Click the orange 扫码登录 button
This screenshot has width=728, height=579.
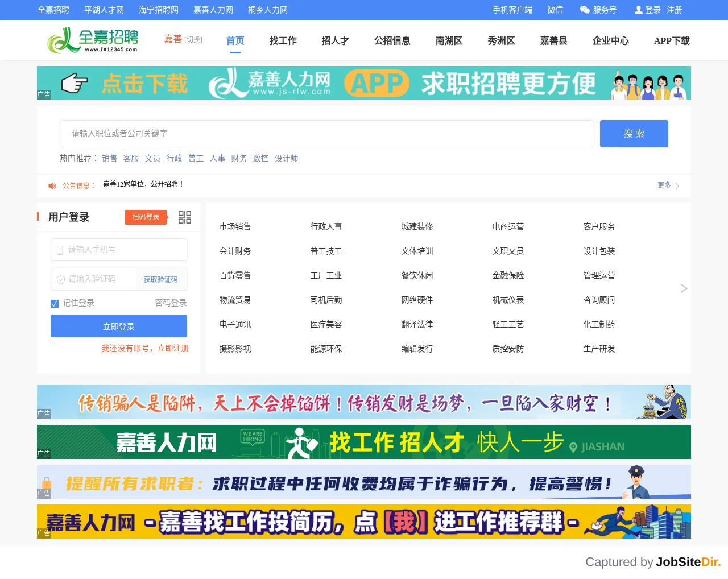pos(146,217)
